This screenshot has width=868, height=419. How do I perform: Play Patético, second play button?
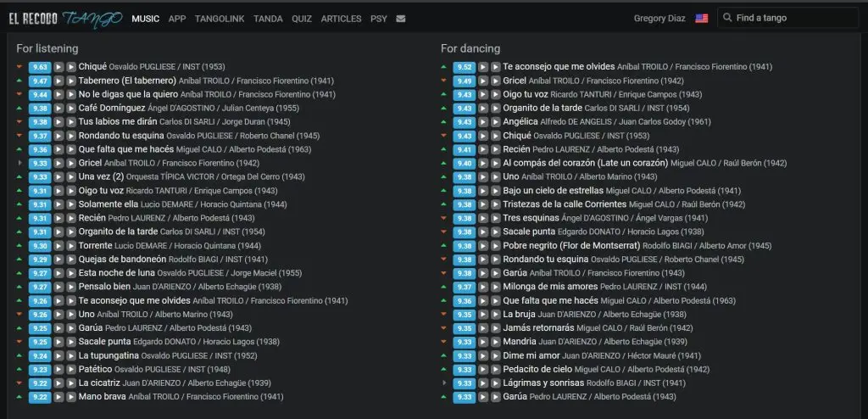(71, 370)
